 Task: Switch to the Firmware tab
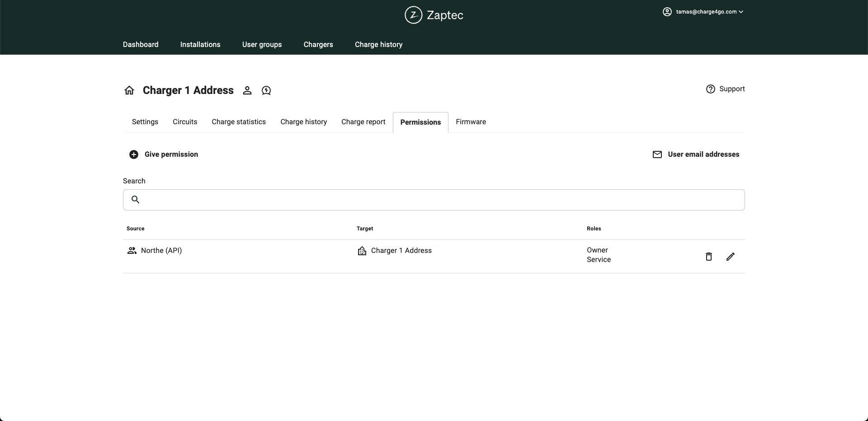[471, 122]
